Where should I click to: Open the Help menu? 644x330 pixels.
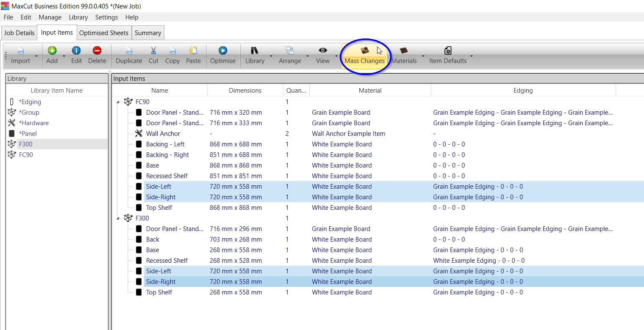point(132,17)
